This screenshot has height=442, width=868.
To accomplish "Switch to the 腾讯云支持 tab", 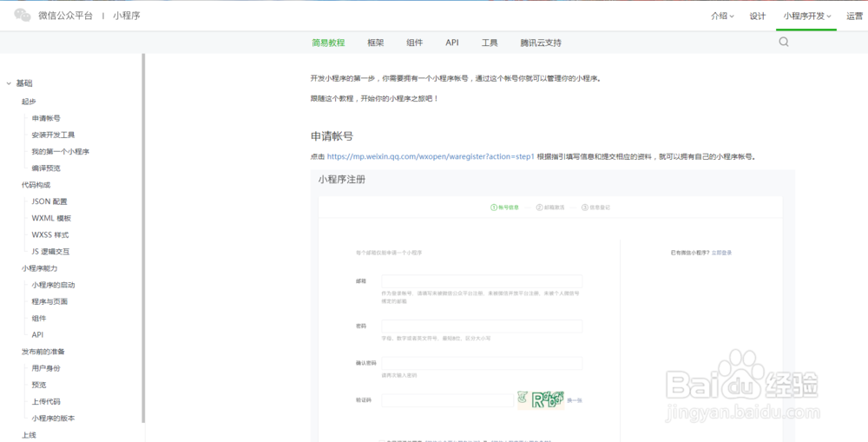I will click(541, 43).
